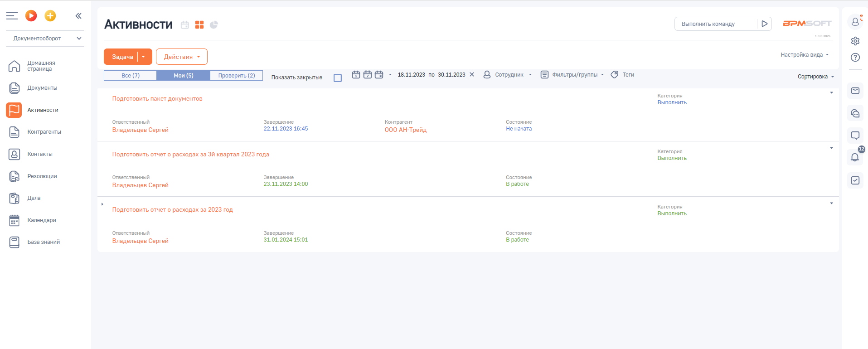This screenshot has width=868, height=349.
Task: Open the Действия dropdown
Action: coord(182,57)
